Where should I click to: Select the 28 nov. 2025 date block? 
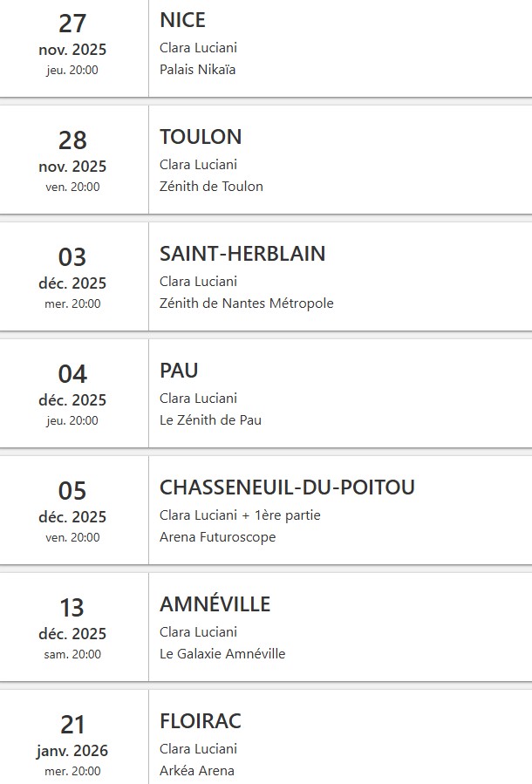pos(72,161)
